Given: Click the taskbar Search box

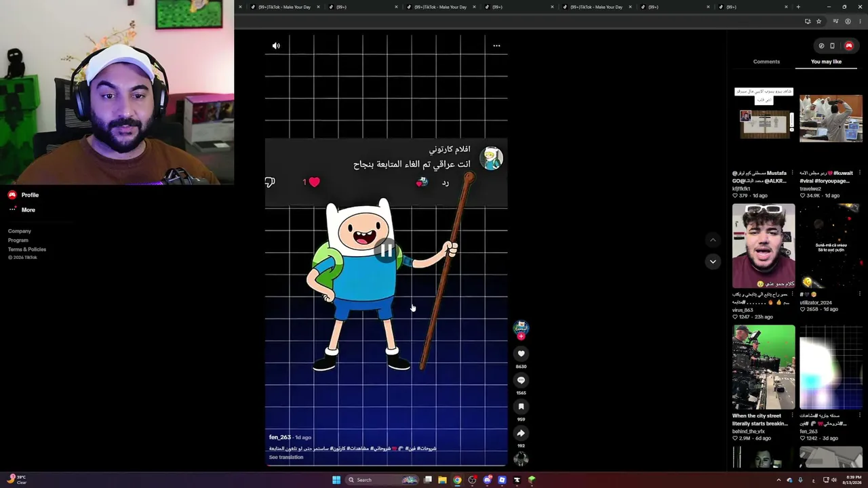Looking at the screenshot, I should (x=382, y=480).
